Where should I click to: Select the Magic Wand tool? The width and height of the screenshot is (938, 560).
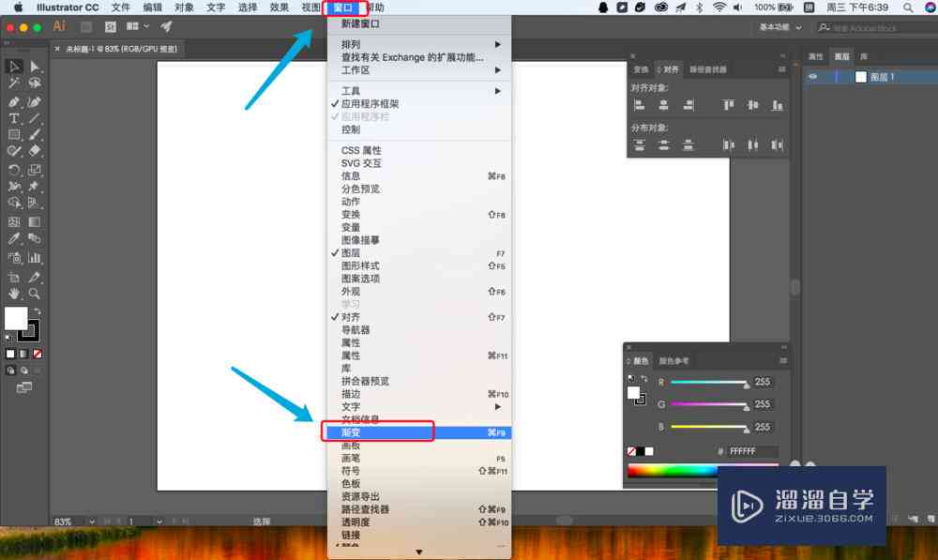click(x=14, y=83)
